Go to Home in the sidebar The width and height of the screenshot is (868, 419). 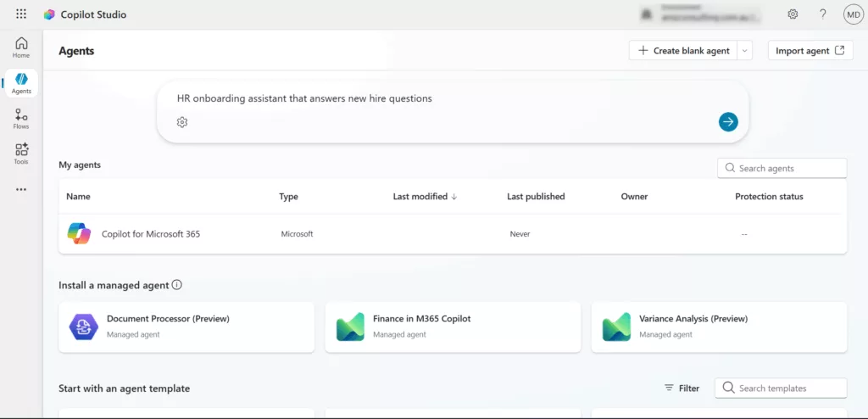point(21,47)
